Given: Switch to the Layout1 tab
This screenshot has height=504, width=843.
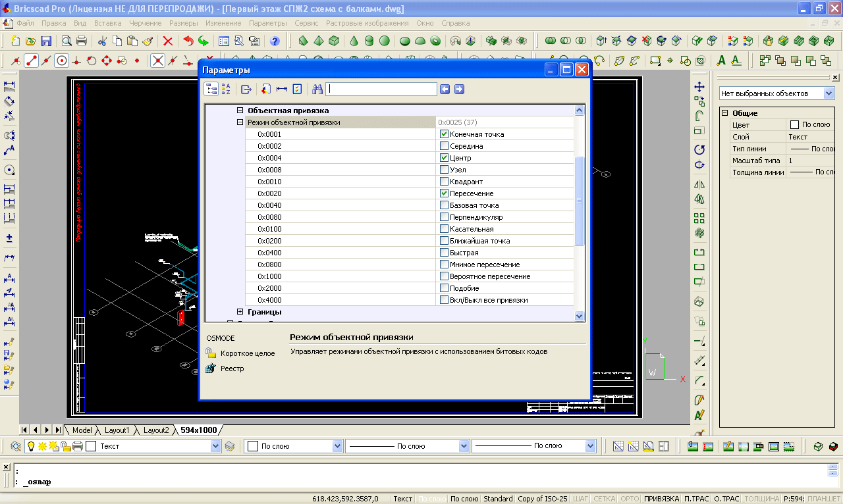Looking at the screenshot, I should point(117,430).
